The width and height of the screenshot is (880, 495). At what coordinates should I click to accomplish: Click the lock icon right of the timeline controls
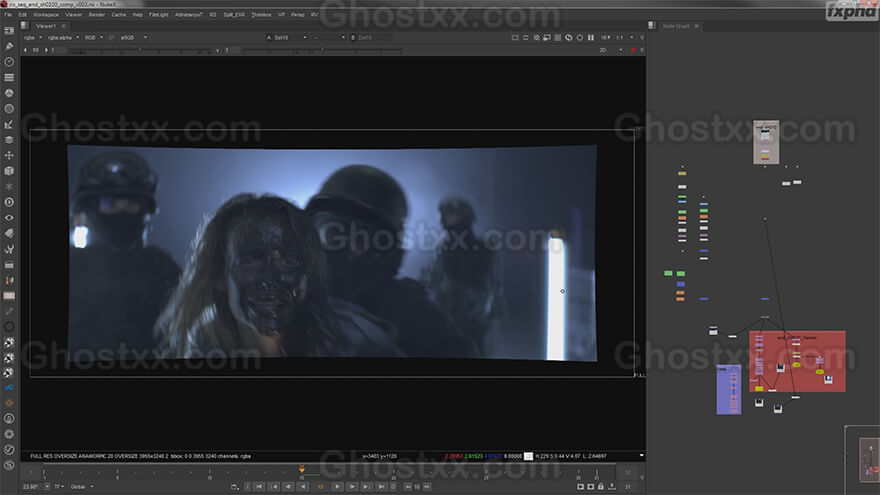(x=601, y=487)
